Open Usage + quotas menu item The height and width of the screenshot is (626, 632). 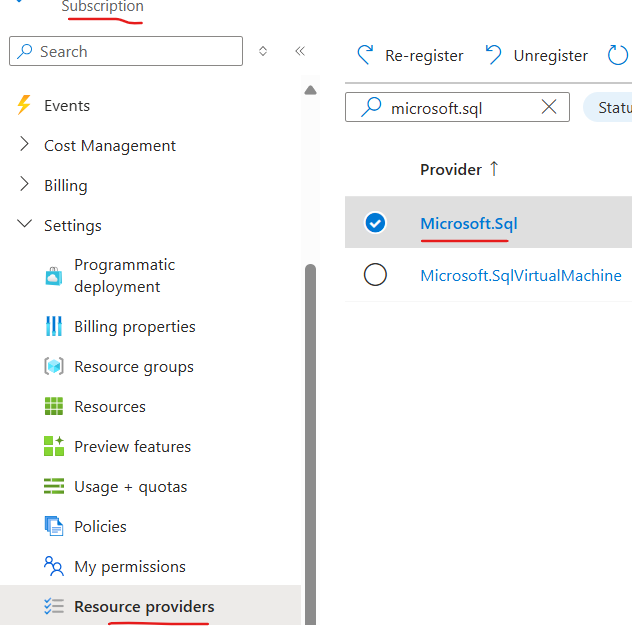click(x=131, y=487)
